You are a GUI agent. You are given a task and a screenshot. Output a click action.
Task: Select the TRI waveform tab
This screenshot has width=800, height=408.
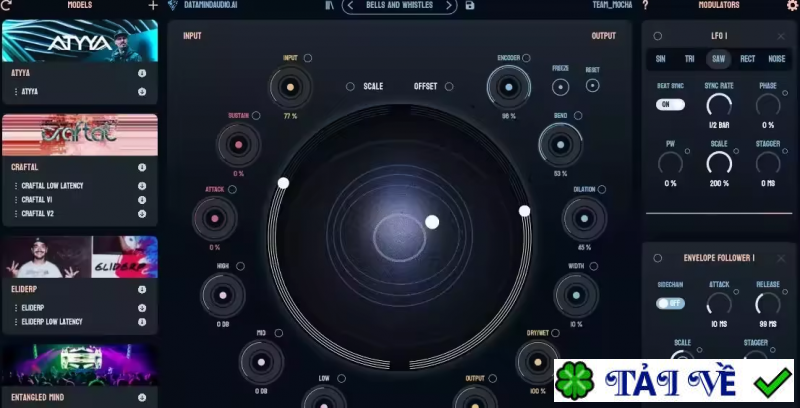[689, 59]
